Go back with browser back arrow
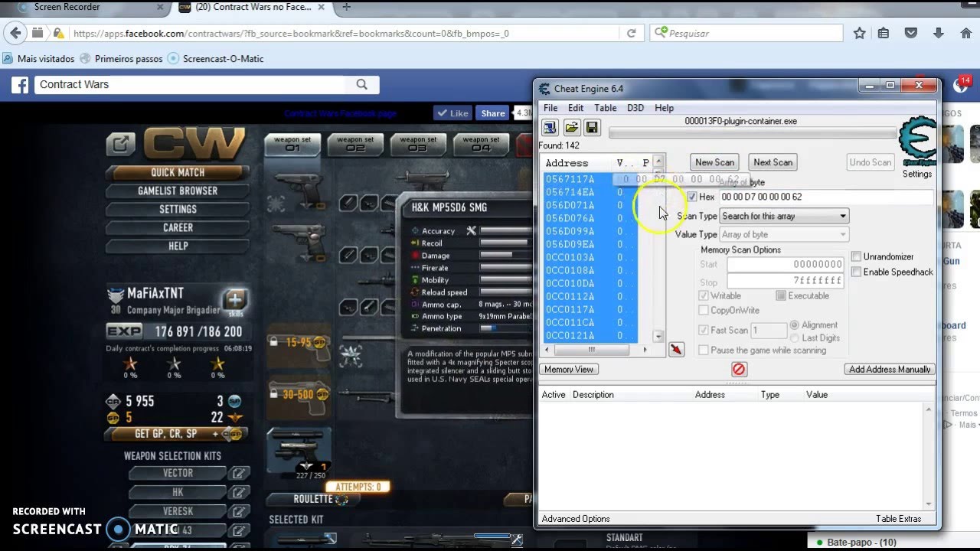The height and width of the screenshot is (551, 980). [15, 33]
